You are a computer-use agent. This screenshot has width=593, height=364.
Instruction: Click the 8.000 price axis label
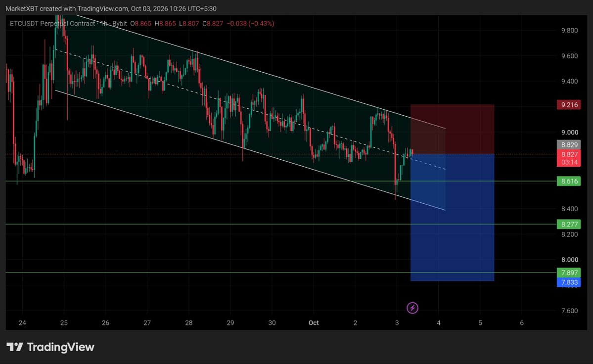(570, 260)
